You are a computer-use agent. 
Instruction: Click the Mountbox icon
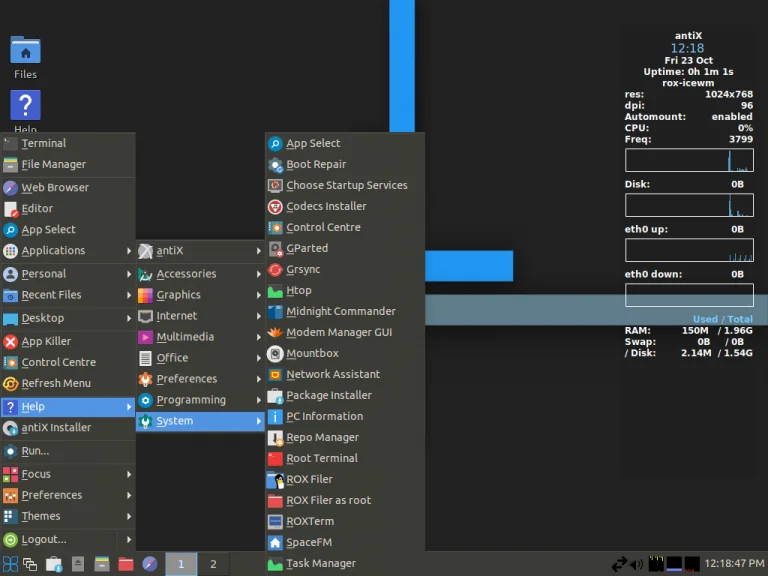point(276,353)
